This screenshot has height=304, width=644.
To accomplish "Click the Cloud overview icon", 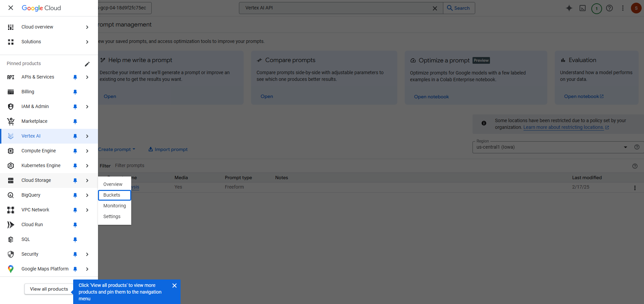I will (x=11, y=27).
